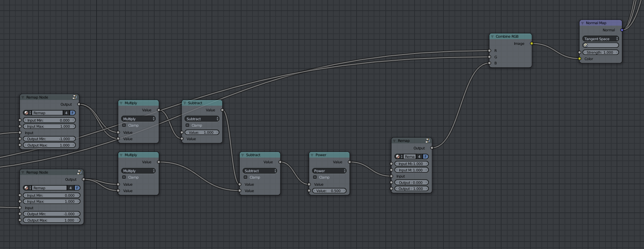The height and width of the screenshot is (249, 644).
Task: Click Value output socket of lower Multiply node
Action: pos(159,162)
